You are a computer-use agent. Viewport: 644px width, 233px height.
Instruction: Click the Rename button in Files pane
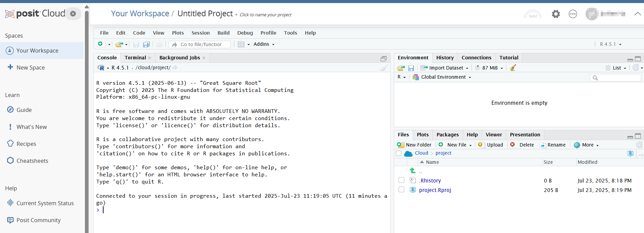pyautogui.click(x=553, y=145)
